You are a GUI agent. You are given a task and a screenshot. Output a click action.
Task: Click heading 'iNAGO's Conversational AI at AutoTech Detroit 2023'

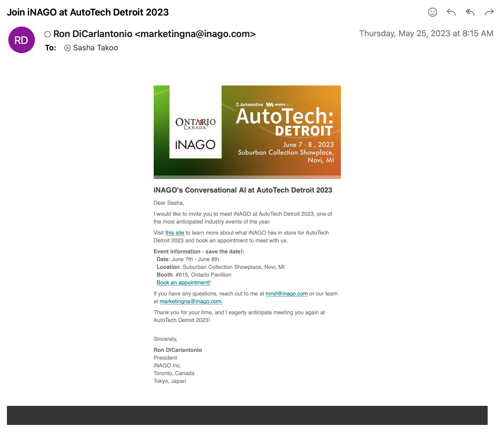pos(243,190)
